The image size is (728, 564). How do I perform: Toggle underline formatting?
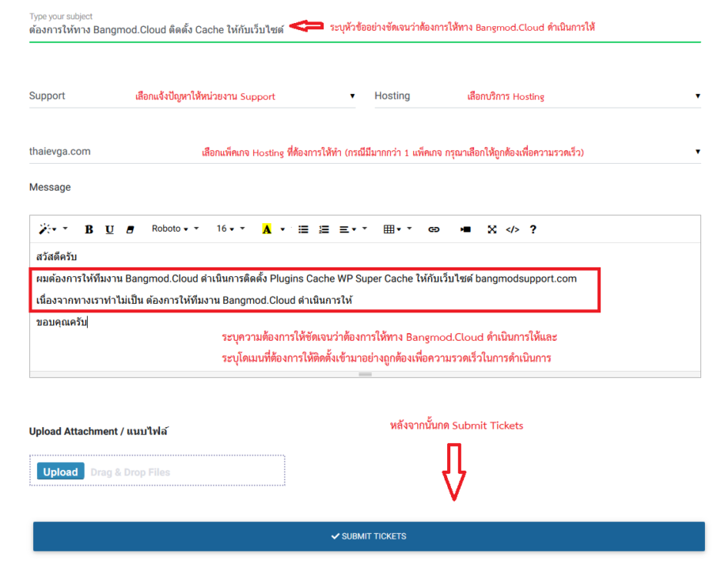(109, 229)
